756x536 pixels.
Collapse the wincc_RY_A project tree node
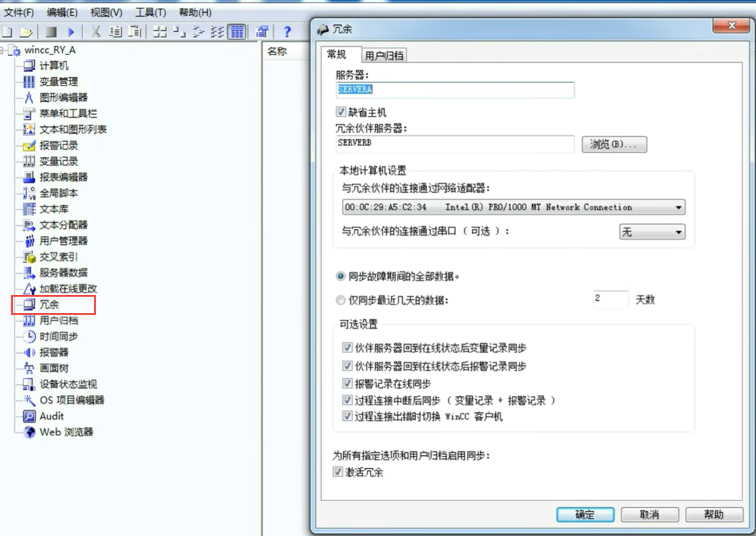[5, 50]
